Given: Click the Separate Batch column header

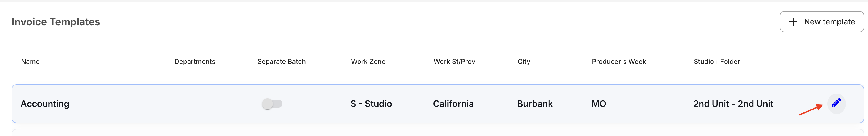Looking at the screenshot, I should 281,62.
